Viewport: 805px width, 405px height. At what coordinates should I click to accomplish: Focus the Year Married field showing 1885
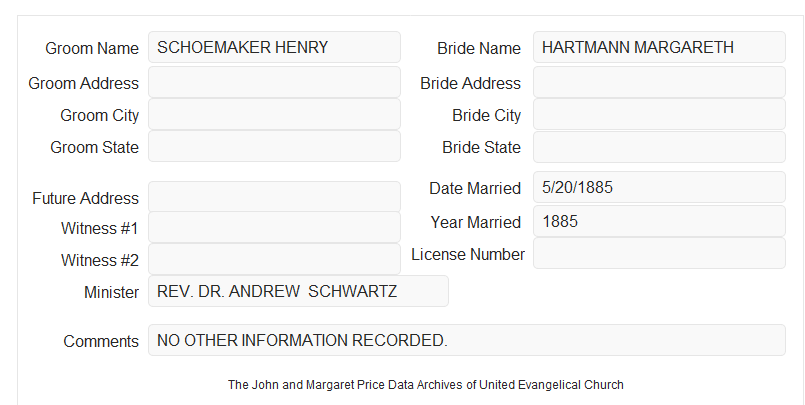(x=659, y=221)
